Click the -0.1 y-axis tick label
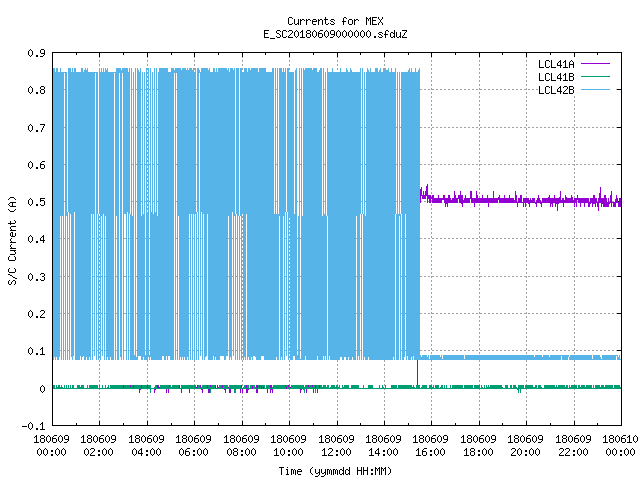This screenshot has height=480, width=640. pyautogui.click(x=33, y=427)
